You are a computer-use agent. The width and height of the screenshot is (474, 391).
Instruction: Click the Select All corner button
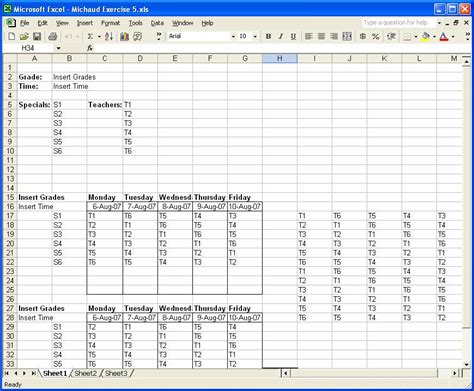click(x=10, y=59)
